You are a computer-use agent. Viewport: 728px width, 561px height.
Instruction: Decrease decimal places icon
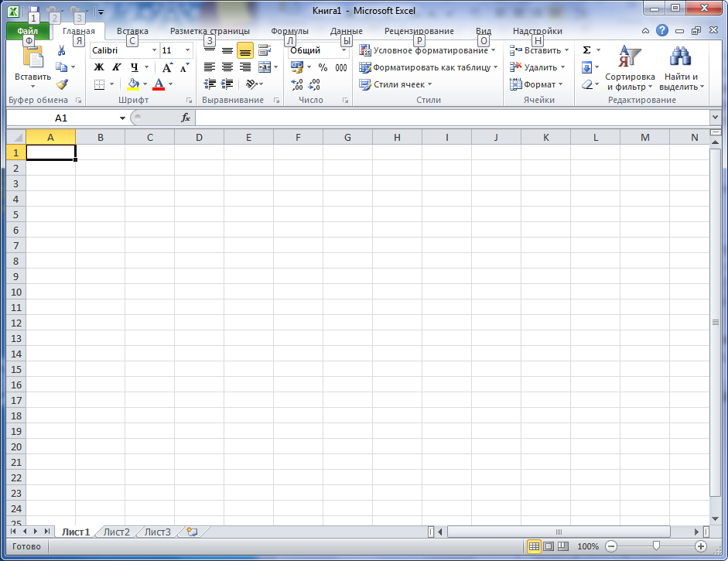click(314, 84)
